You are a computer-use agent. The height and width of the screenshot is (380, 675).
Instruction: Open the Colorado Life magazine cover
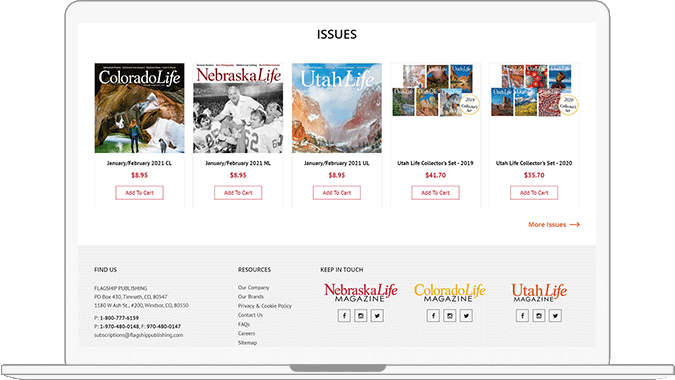[139, 108]
